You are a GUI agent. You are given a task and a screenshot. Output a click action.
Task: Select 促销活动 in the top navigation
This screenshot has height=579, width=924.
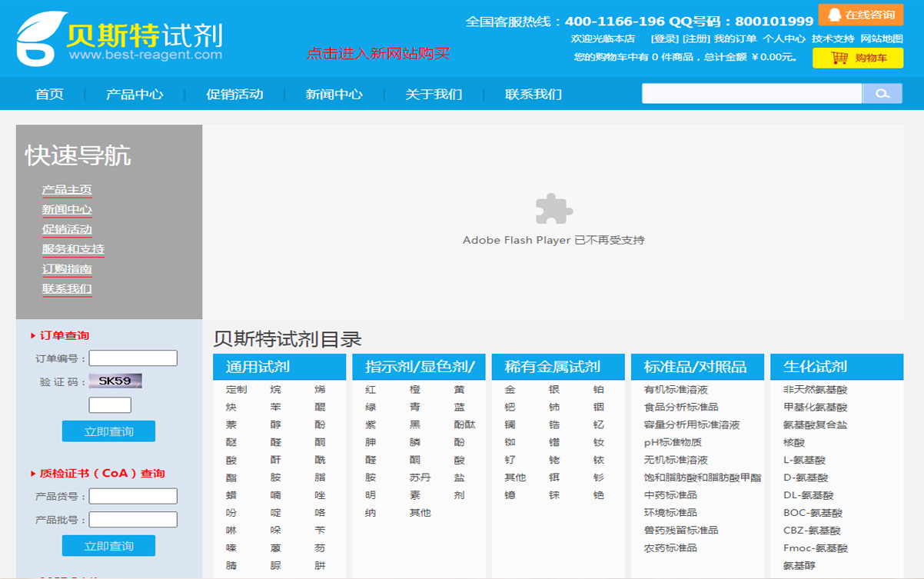click(x=234, y=95)
